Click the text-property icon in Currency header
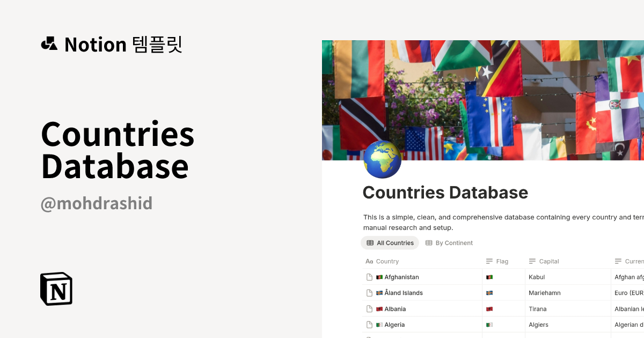The image size is (644, 338). point(618,261)
